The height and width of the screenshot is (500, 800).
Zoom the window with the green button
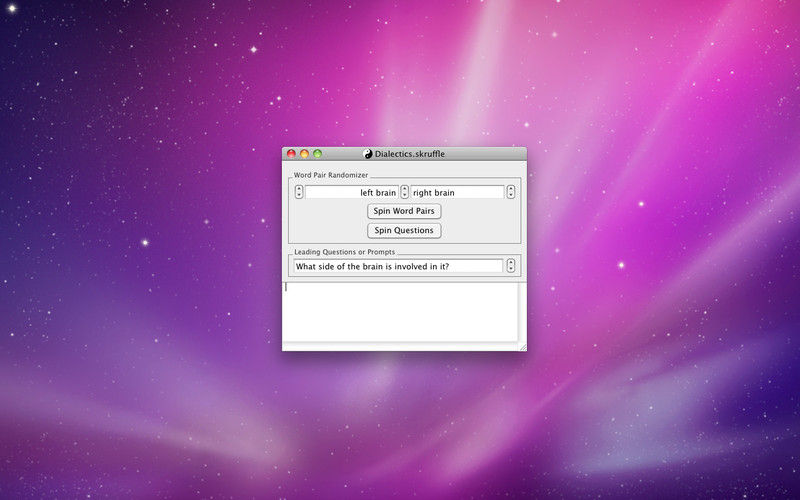pyautogui.click(x=317, y=154)
